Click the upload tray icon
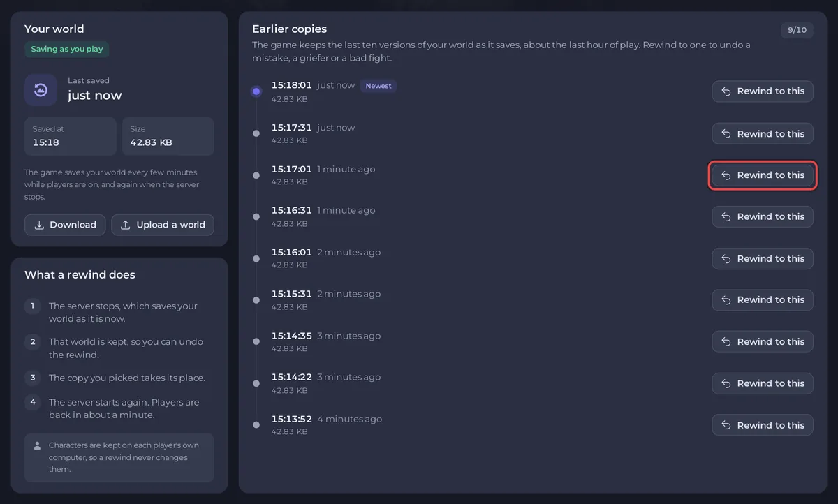The image size is (838, 504). (126, 225)
